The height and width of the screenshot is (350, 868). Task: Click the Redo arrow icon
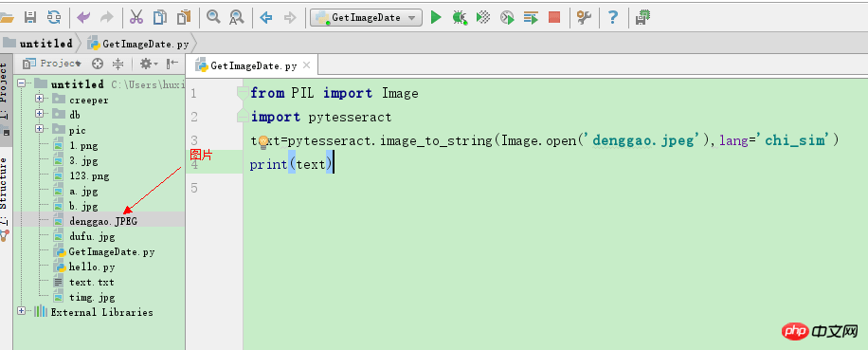pos(107,18)
